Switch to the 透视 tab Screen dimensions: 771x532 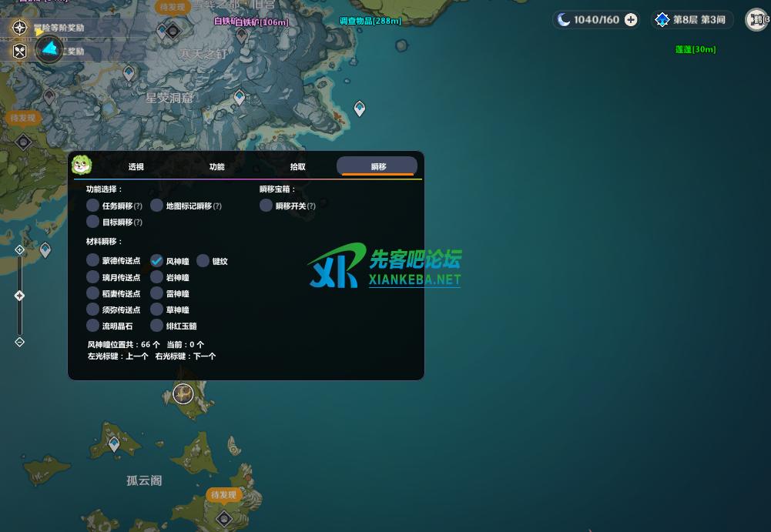click(x=136, y=166)
